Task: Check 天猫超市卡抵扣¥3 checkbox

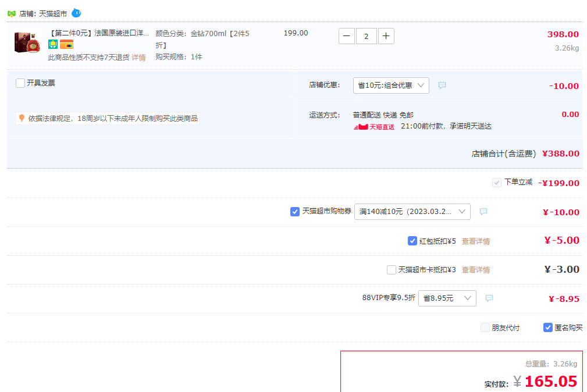Action: pyautogui.click(x=391, y=269)
